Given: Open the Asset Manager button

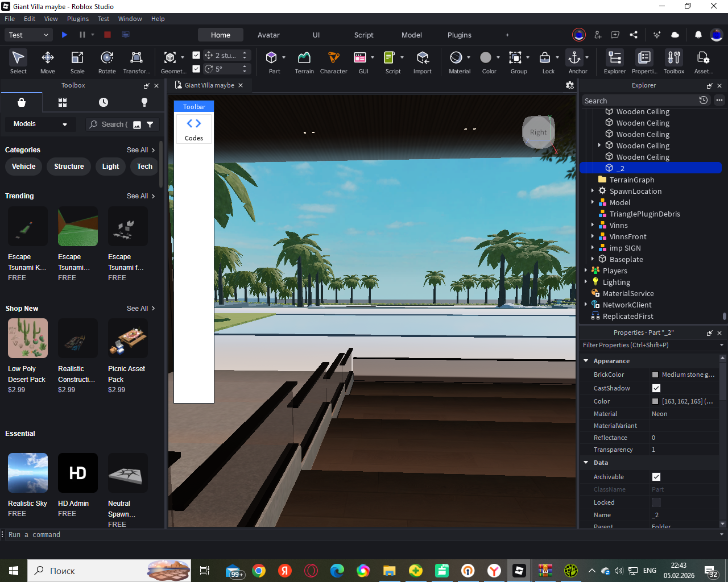Looking at the screenshot, I should pyautogui.click(x=704, y=62).
